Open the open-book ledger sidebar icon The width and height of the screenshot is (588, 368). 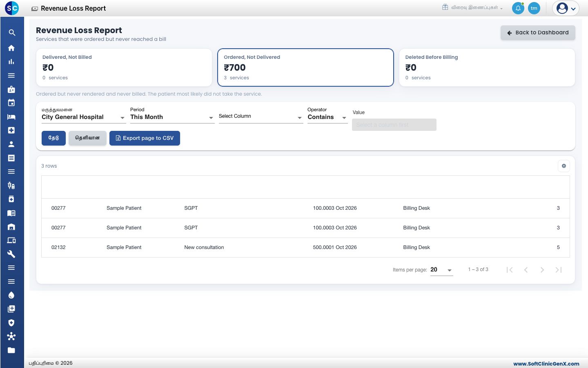click(11, 213)
